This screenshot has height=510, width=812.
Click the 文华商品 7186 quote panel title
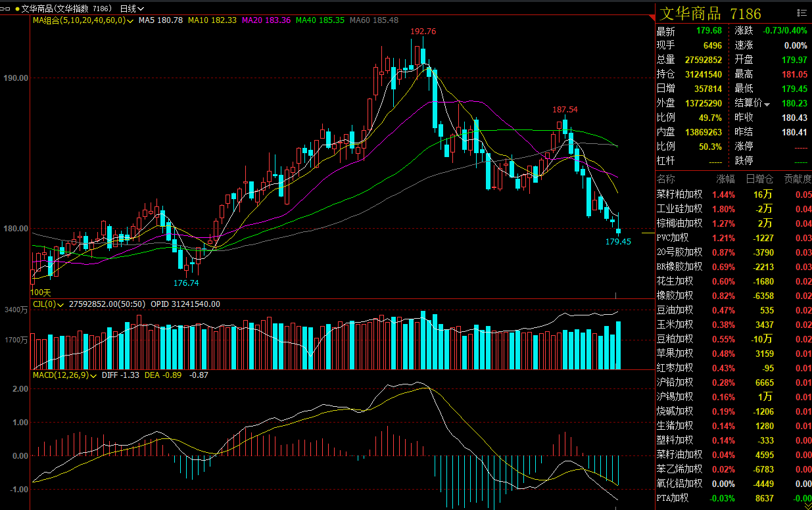click(x=709, y=13)
